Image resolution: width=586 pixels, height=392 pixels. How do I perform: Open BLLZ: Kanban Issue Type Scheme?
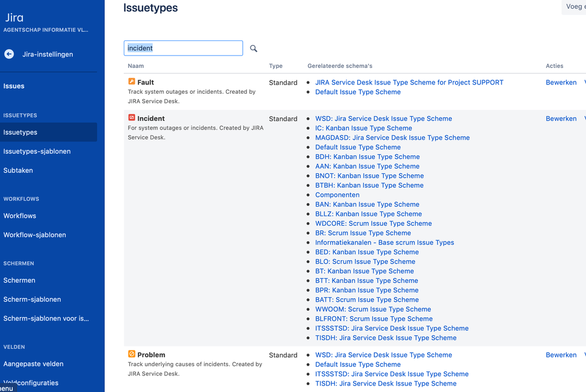368,214
